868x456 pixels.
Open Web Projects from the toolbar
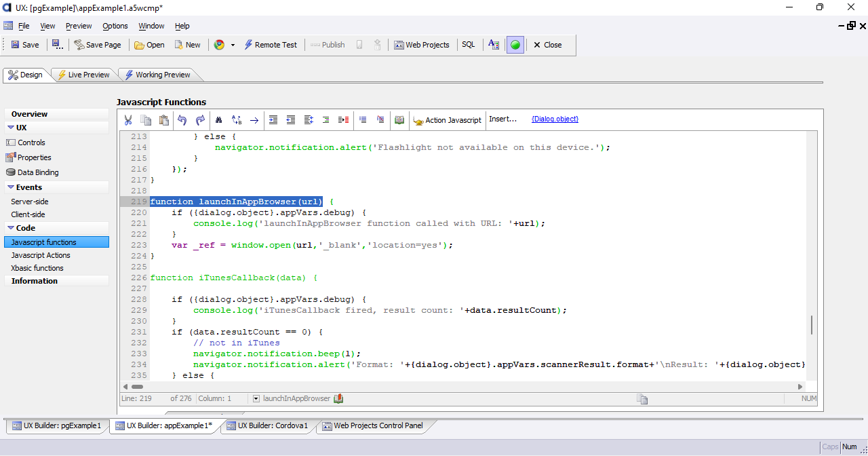pyautogui.click(x=421, y=45)
